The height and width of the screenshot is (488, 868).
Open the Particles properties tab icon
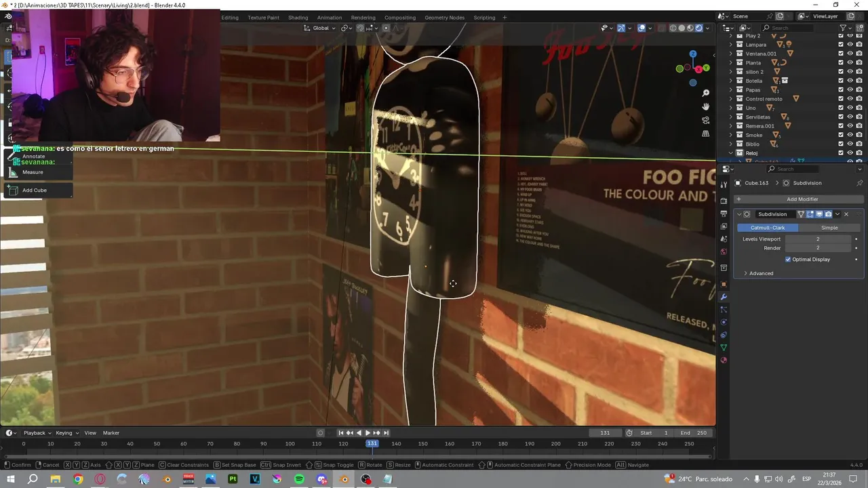click(724, 310)
